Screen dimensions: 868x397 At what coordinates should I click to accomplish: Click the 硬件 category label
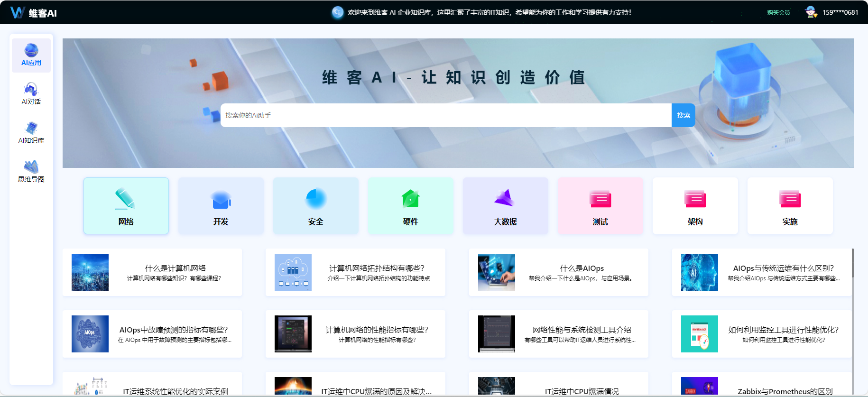[411, 222]
